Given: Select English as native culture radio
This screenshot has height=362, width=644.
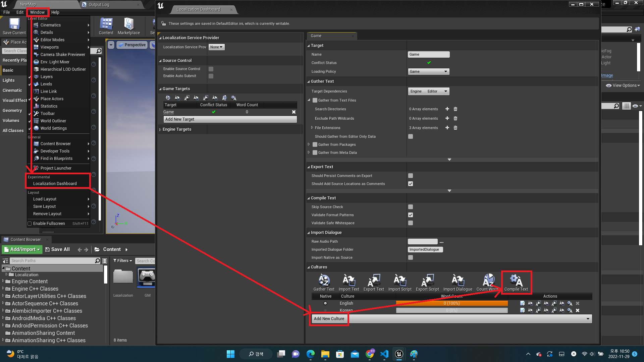Looking at the screenshot, I should 325,303.
